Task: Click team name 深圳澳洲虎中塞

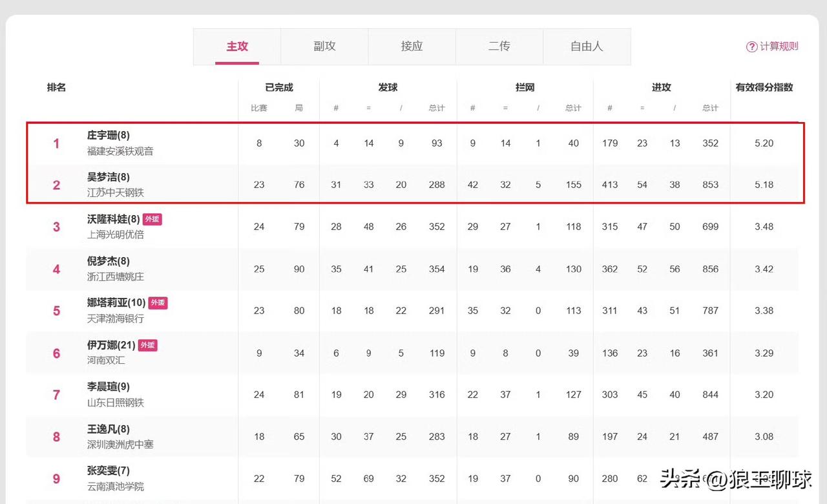Action: [x=120, y=445]
